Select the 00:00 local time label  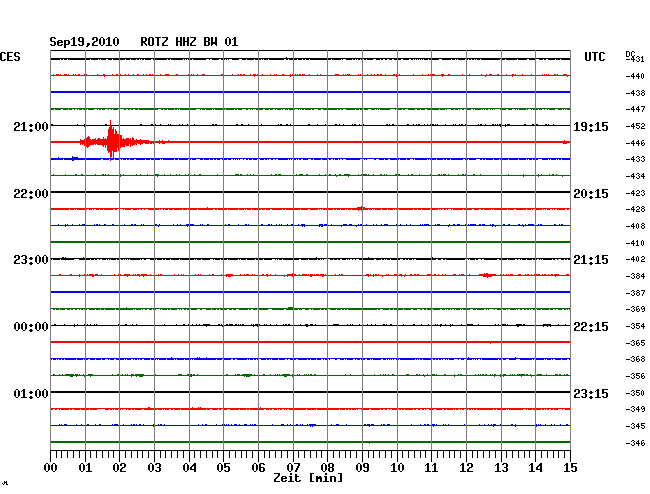31,327
